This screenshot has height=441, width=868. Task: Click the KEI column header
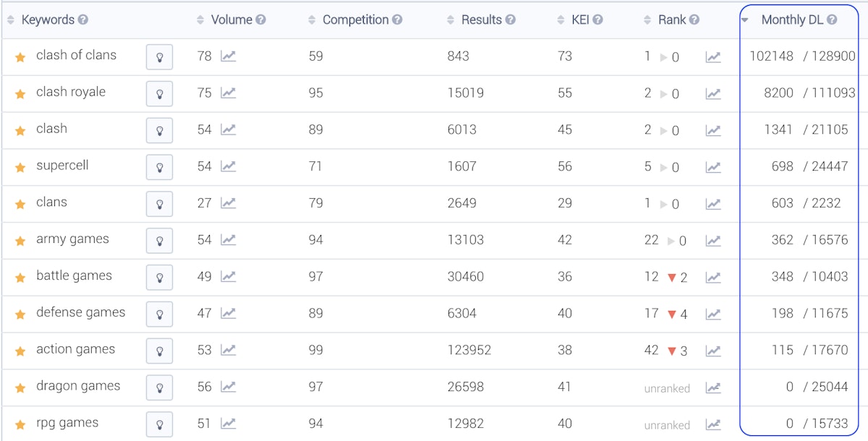point(580,20)
